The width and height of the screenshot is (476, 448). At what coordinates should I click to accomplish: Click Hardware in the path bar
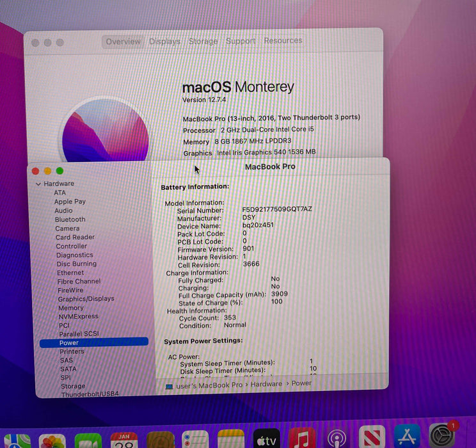(266, 384)
